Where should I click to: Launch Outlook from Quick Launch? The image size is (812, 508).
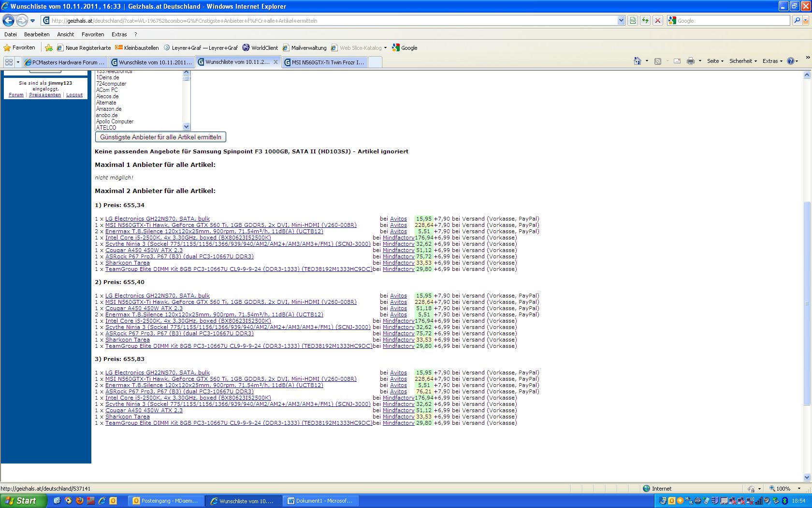click(x=113, y=501)
